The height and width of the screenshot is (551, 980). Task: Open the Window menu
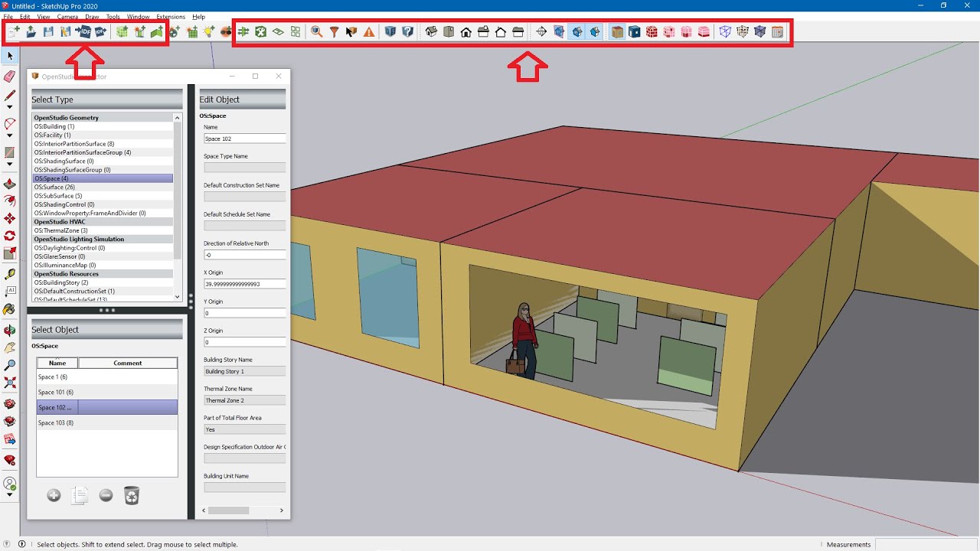point(138,16)
